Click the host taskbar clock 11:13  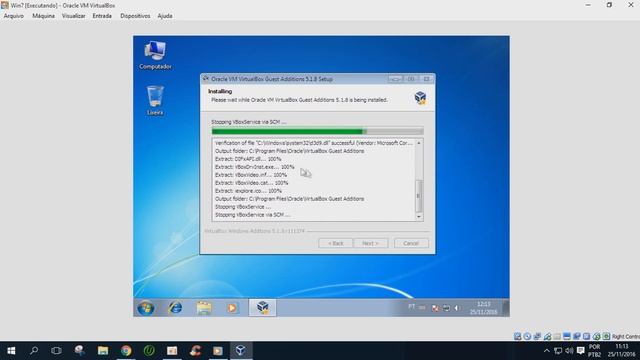[622, 351]
